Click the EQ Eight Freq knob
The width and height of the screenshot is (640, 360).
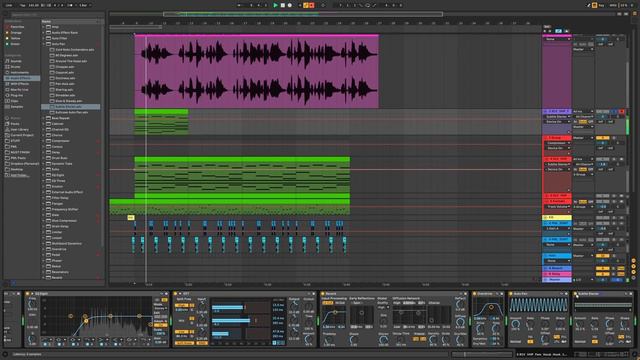(x=32, y=304)
